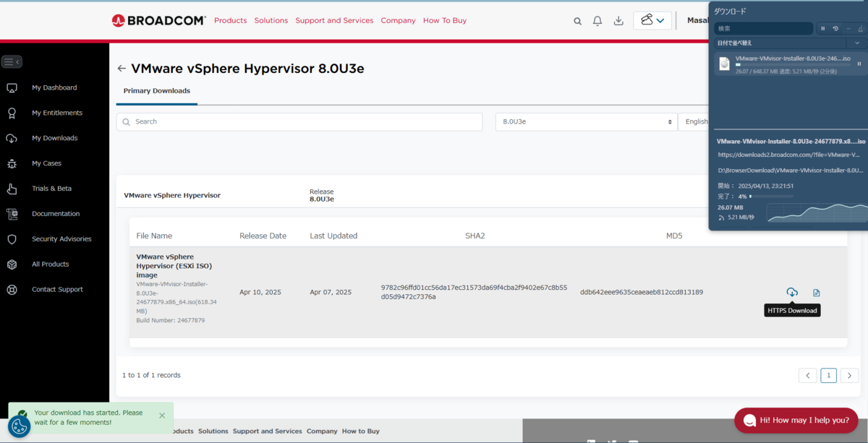
Task: Click the download list item progress bar
Action: coord(793,65)
